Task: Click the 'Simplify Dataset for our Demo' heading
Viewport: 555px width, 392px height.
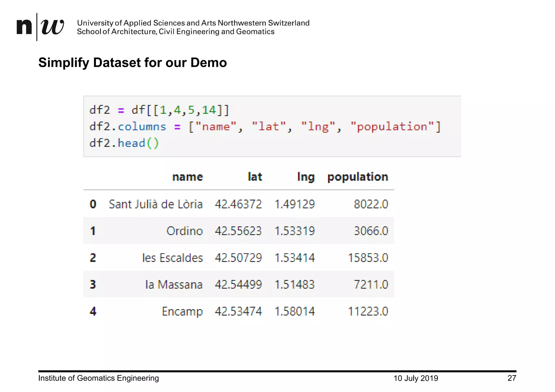Action: tap(133, 63)
